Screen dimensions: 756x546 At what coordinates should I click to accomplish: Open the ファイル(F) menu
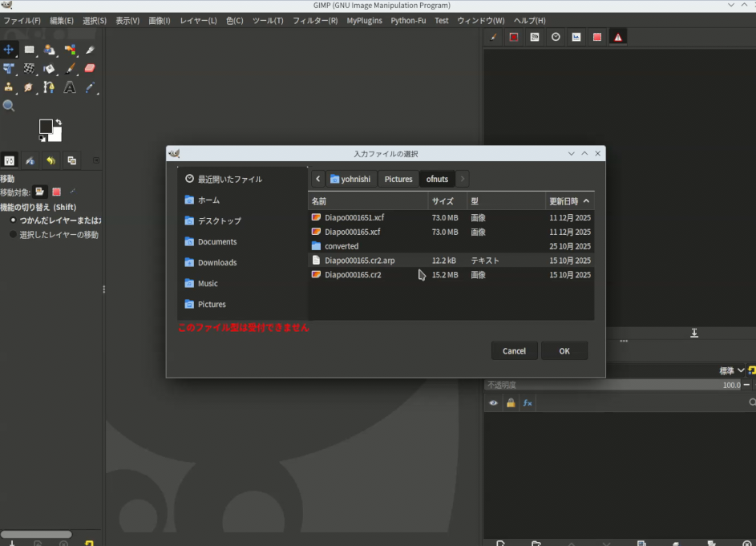click(22, 21)
